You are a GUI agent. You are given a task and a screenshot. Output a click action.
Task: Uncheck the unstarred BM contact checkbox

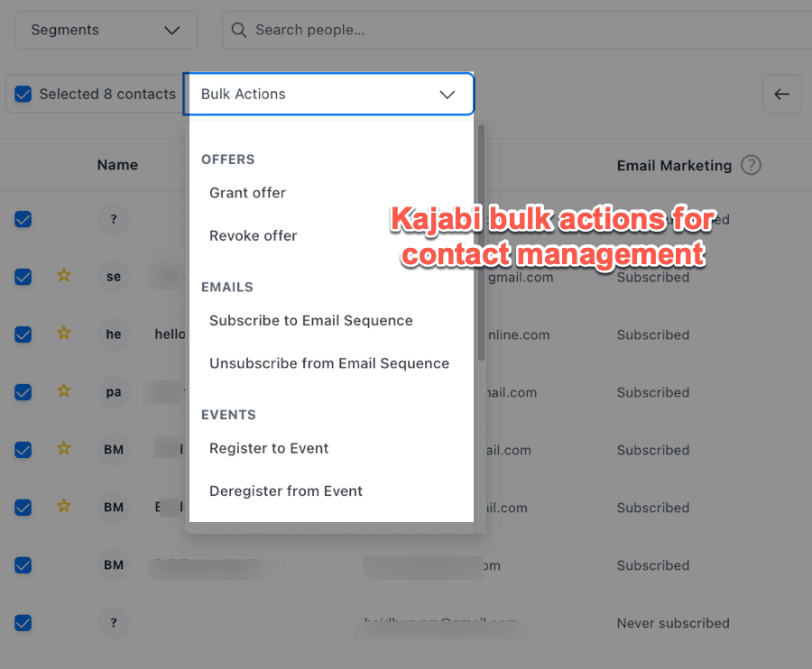(23, 565)
